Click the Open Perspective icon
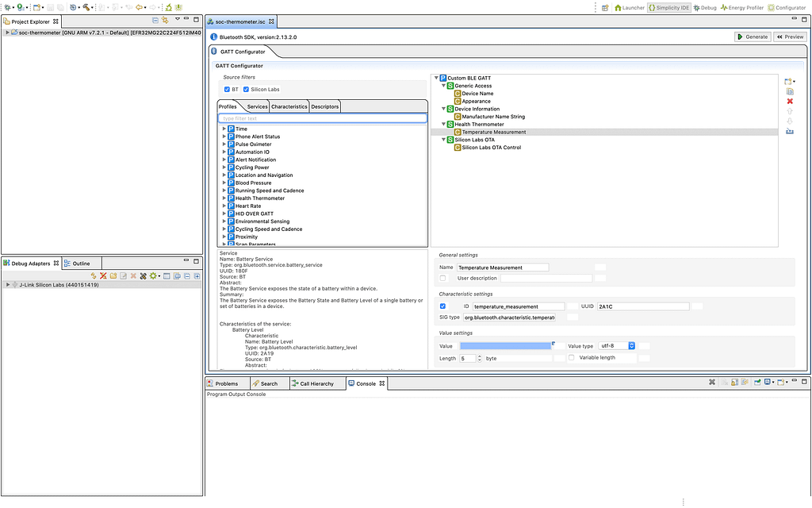Image resolution: width=812 pixels, height=508 pixels. (x=605, y=8)
